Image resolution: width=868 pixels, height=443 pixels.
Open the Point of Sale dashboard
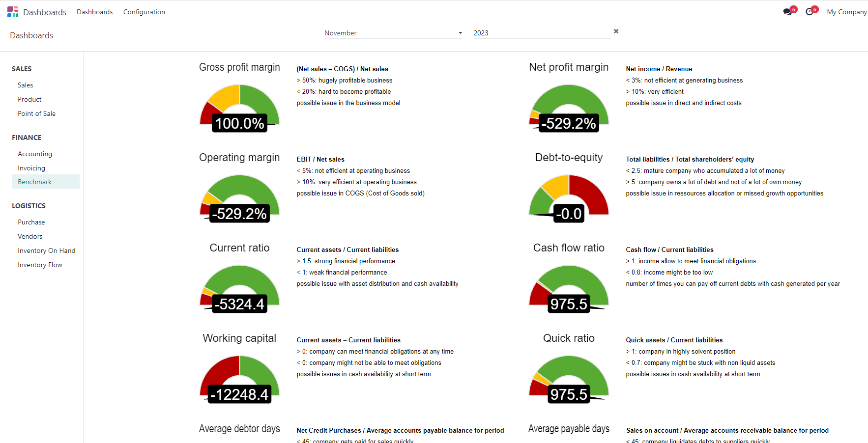point(37,113)
